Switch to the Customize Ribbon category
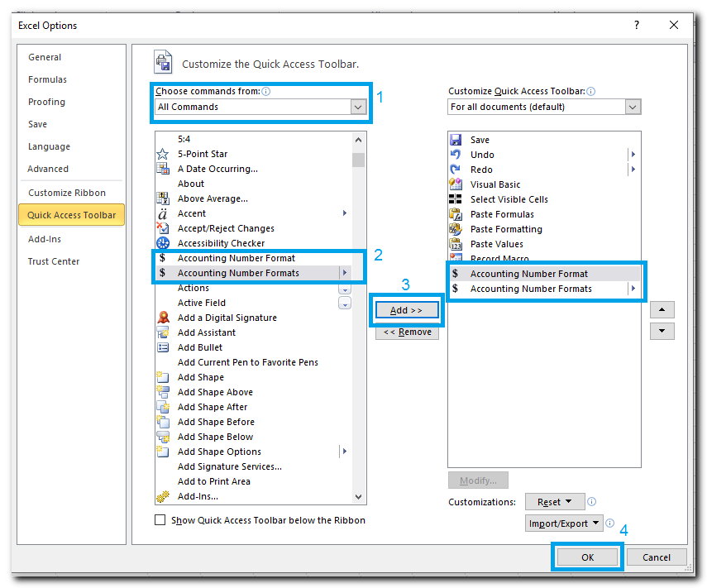The image size is (707, 588). (67, 193)
